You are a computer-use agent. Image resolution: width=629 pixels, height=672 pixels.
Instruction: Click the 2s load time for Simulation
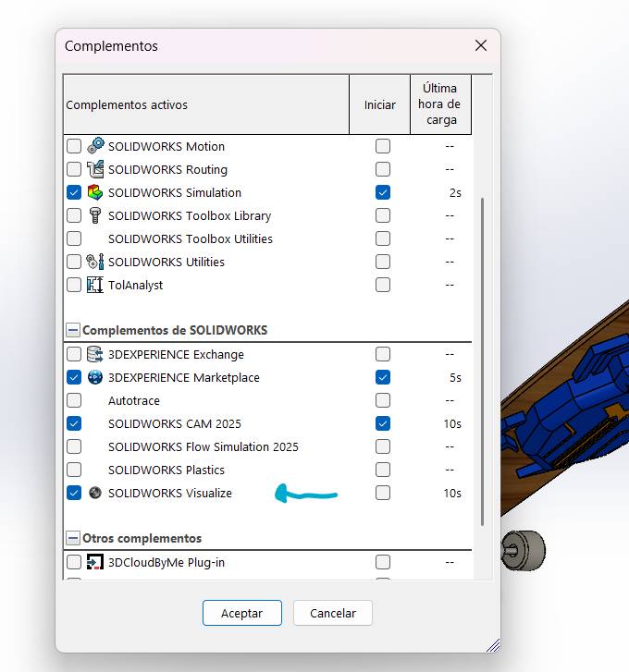455,192
